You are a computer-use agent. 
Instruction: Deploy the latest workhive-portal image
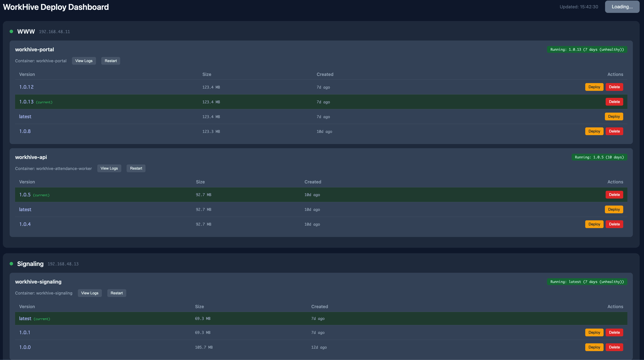[x=614, y=116]
